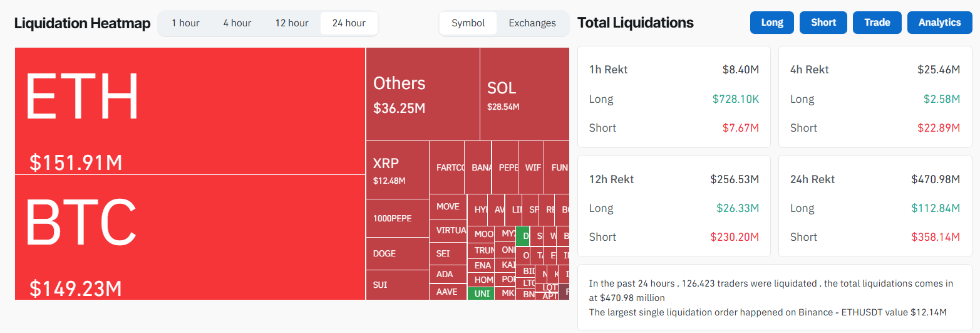Open the Trade button
The height and width of the screenshot is (333, 980).
point(877,23)
